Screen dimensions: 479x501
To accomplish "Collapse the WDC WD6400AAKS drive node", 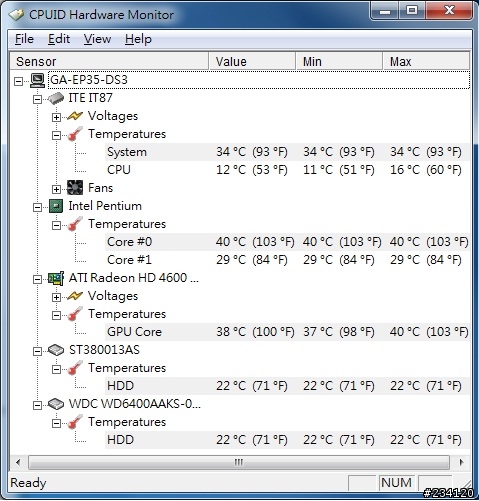I will click(37, 405).
